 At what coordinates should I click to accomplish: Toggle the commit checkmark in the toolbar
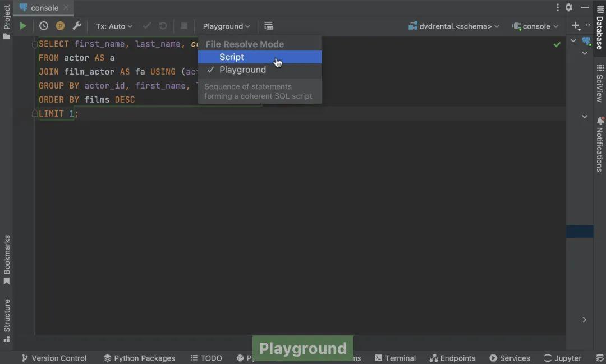coord(147,26)
